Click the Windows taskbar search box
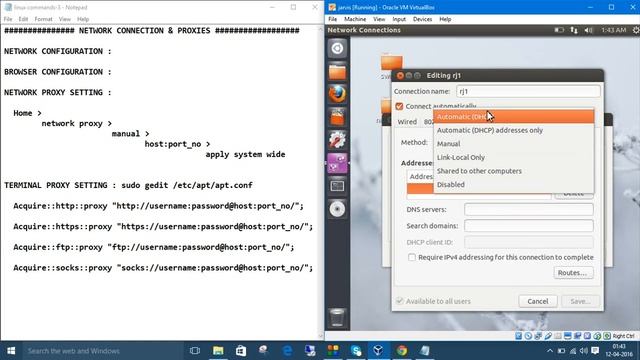Image resolution: width=640 pixels, height=360 pixels. coord(102,351)
